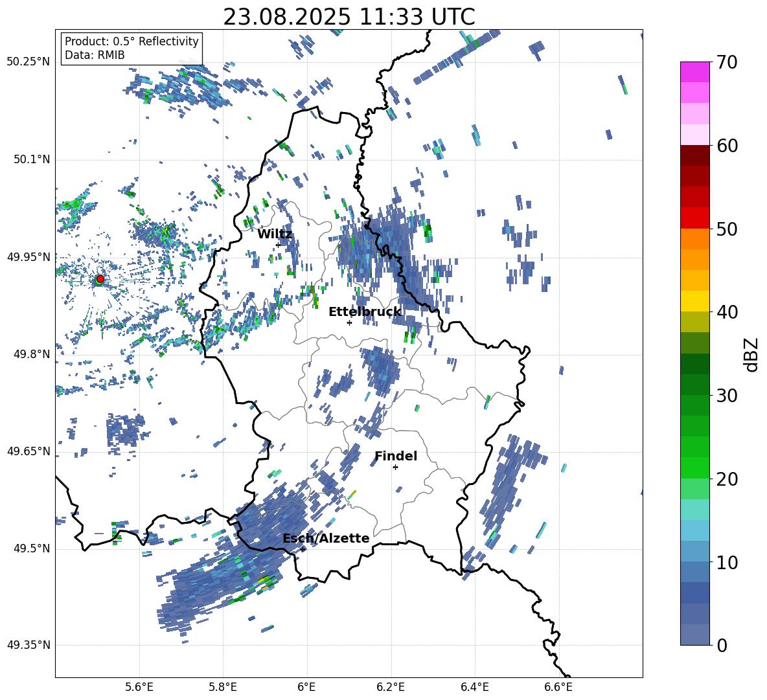This screenshot has height=700, width=767.
Task: Click the 6.4°E longitude label
Action: pos(474,687)
